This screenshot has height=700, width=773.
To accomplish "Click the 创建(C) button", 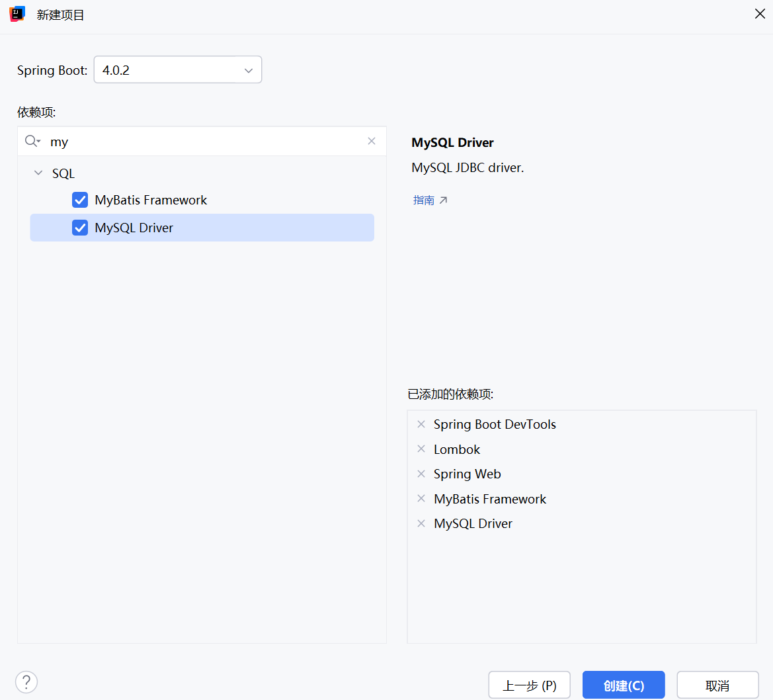I will (624, 685).
